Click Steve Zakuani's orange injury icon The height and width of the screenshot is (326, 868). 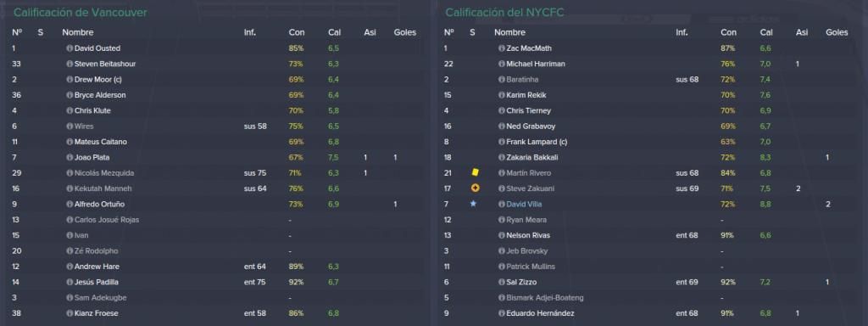pyautogui.click(x=475, y=188)
